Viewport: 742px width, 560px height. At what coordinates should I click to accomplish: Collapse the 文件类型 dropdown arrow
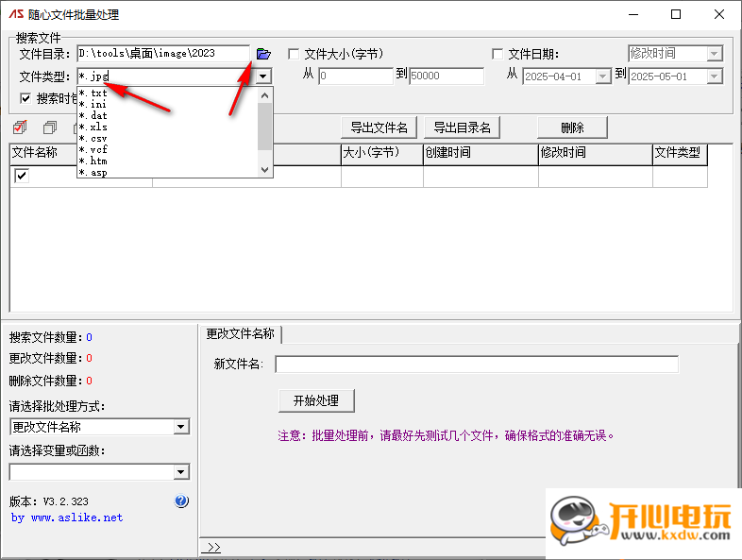pos(263,76)
